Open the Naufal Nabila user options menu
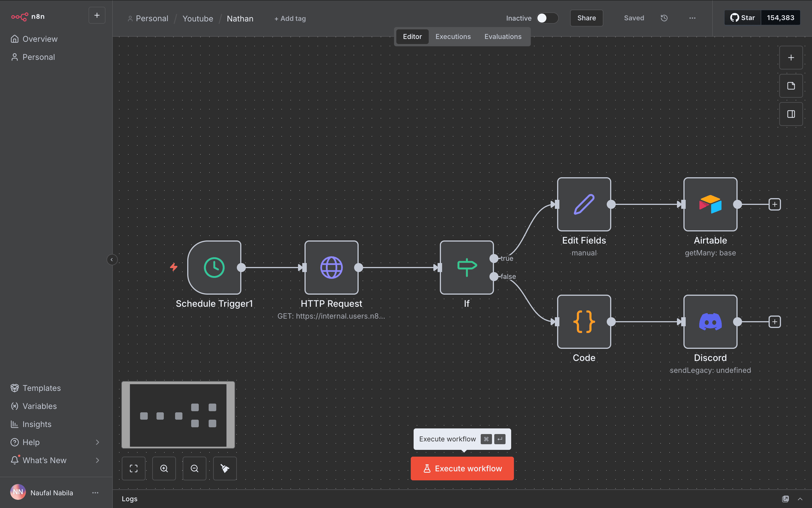The width and height of the screenshot is (812, 508). tap(95, 492)
